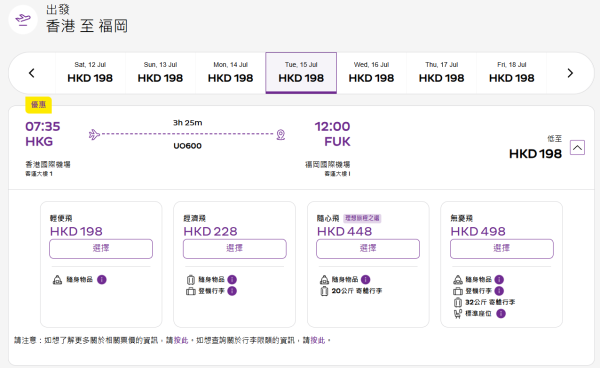Click the 低至 HKD 198 lowest price
Viewport: 600px width, 368px height.
(x=535, y=148)
